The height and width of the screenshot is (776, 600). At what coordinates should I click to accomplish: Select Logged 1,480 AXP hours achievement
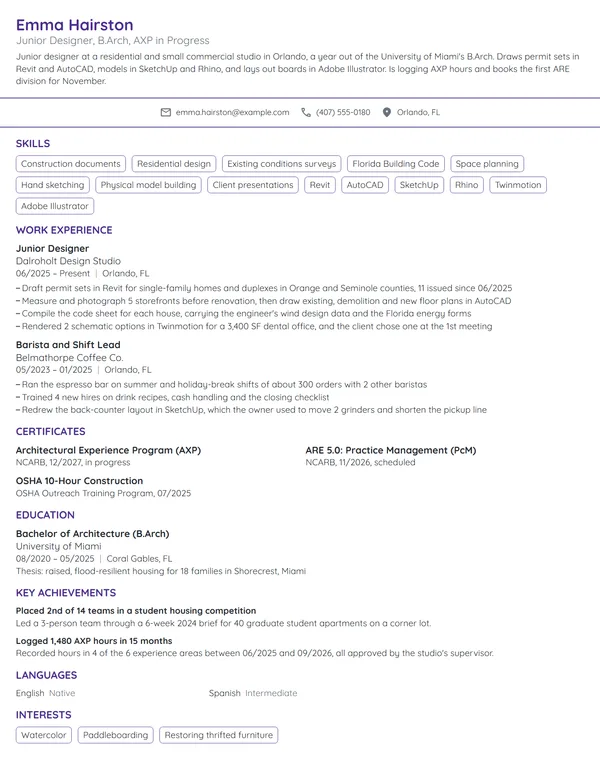point(94,641)
